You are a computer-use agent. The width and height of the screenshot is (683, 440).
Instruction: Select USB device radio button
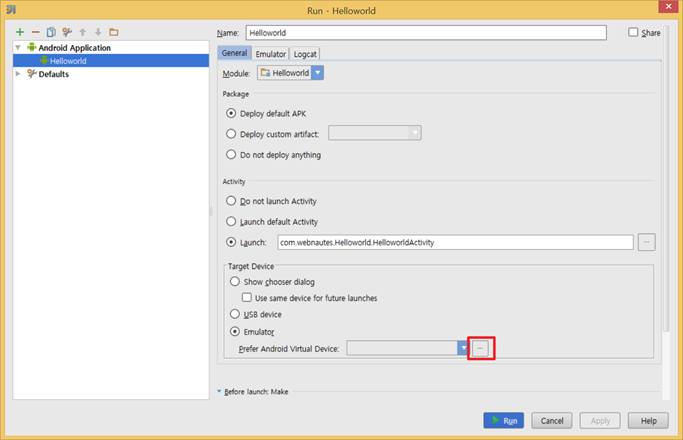tap(235, 314)
